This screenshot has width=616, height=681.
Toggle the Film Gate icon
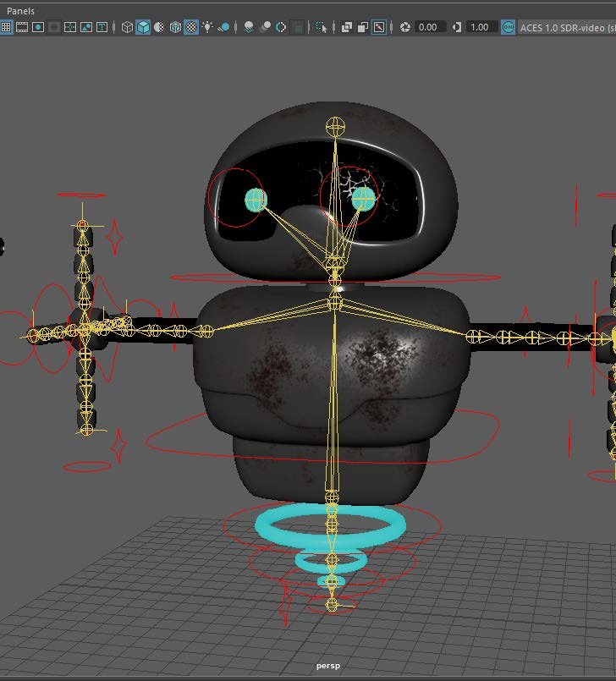22,27
